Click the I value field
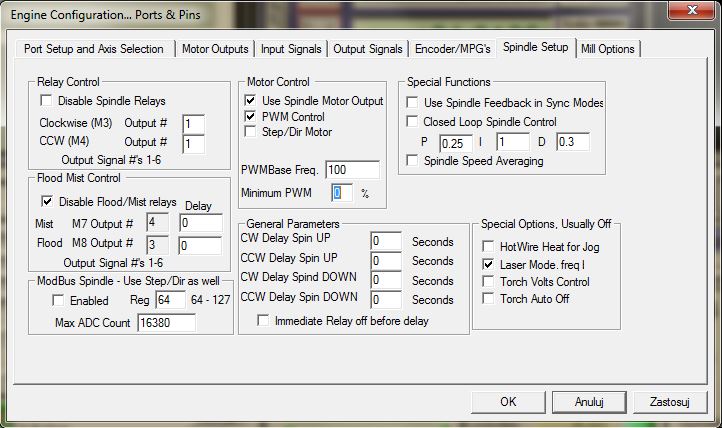722x428 pixels. (512, 142)
